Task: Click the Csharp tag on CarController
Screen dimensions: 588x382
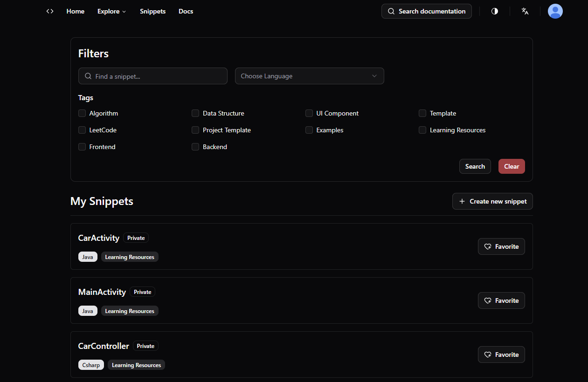Action: point(91,365)
